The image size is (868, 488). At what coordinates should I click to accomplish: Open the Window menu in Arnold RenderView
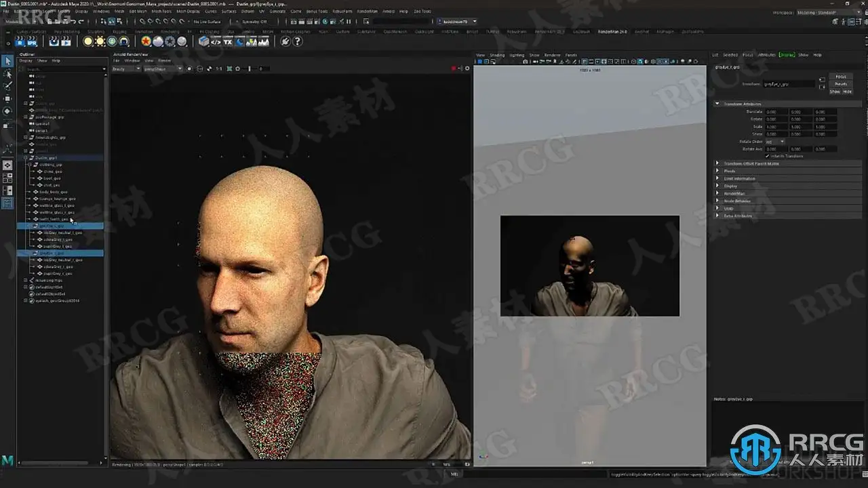tap(132, 60)
